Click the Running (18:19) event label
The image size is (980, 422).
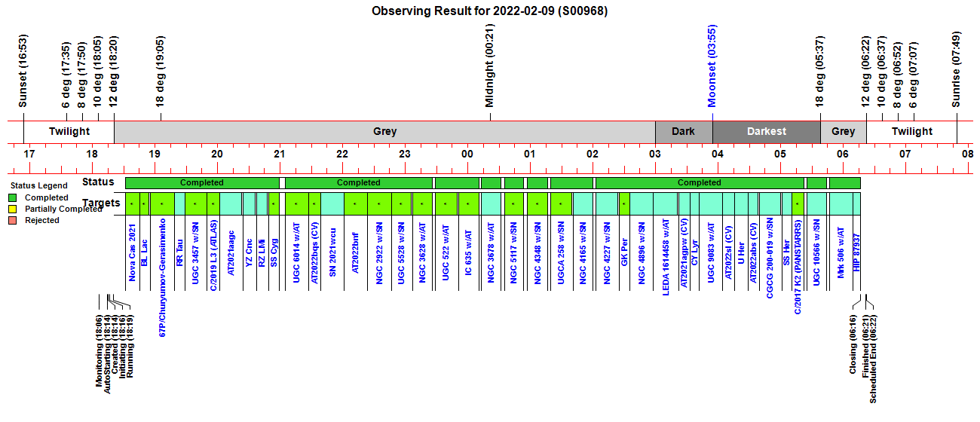(129, 347)
